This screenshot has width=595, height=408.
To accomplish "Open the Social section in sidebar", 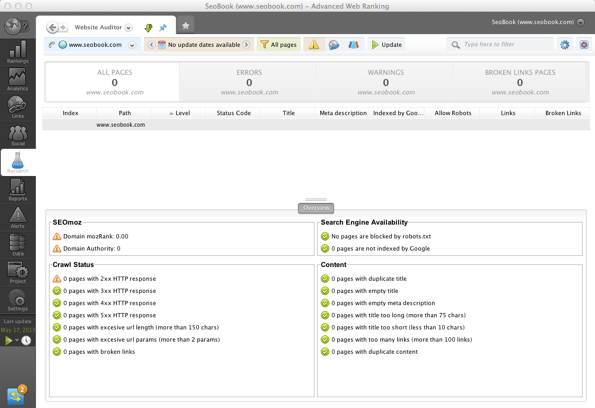I will coord(18,135).
